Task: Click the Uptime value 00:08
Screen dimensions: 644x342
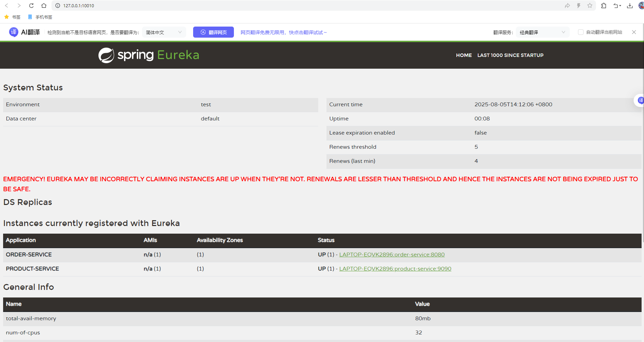Action: click(482, 119)
